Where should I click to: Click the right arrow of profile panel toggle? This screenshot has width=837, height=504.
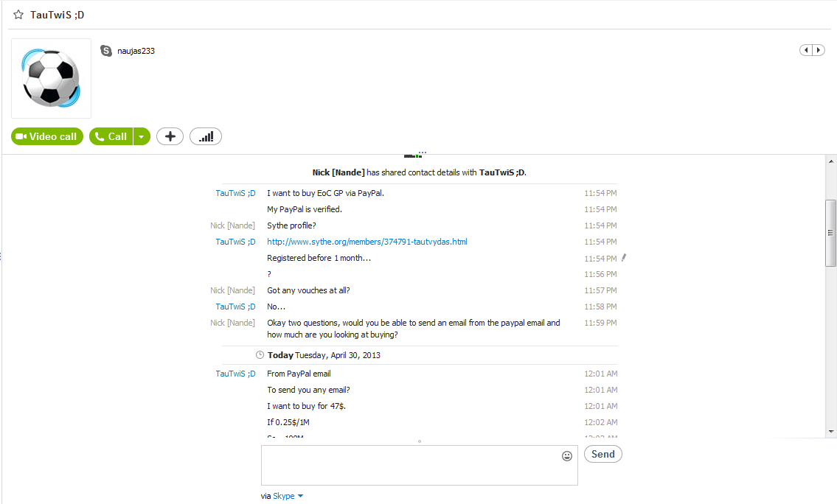819,50
